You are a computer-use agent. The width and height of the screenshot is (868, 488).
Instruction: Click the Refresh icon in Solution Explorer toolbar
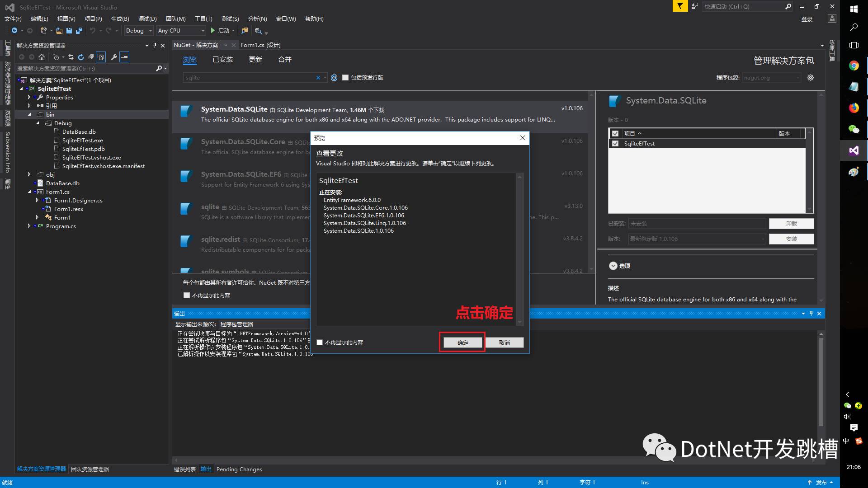coord(81,57)
